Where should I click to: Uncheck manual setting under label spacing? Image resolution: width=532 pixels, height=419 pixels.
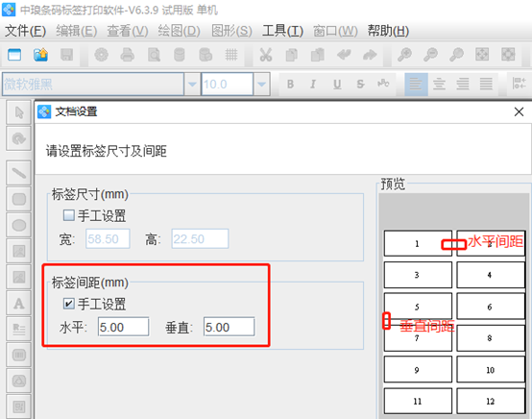[x=69, y=304]
